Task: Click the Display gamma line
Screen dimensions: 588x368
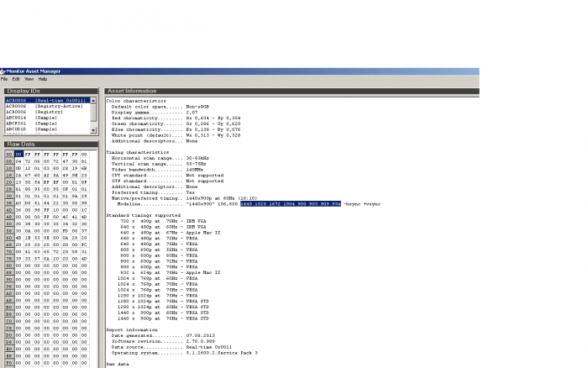Action: (155, 113)
